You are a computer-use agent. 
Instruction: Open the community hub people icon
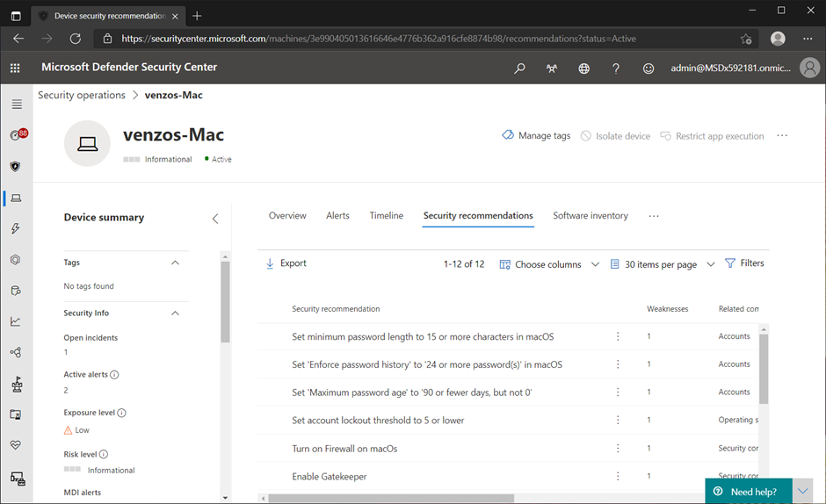[x=552, y=68]
